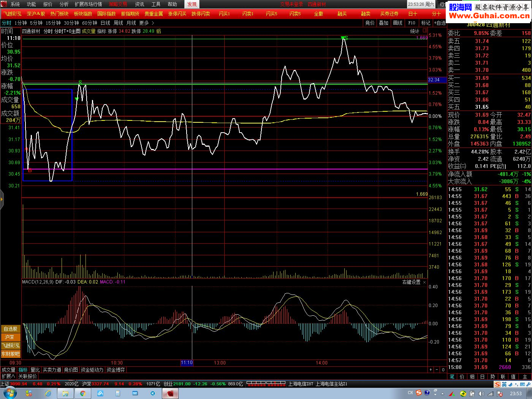532x399 pixels.
Task: Click the 标记 mark button
Action: 426,23
